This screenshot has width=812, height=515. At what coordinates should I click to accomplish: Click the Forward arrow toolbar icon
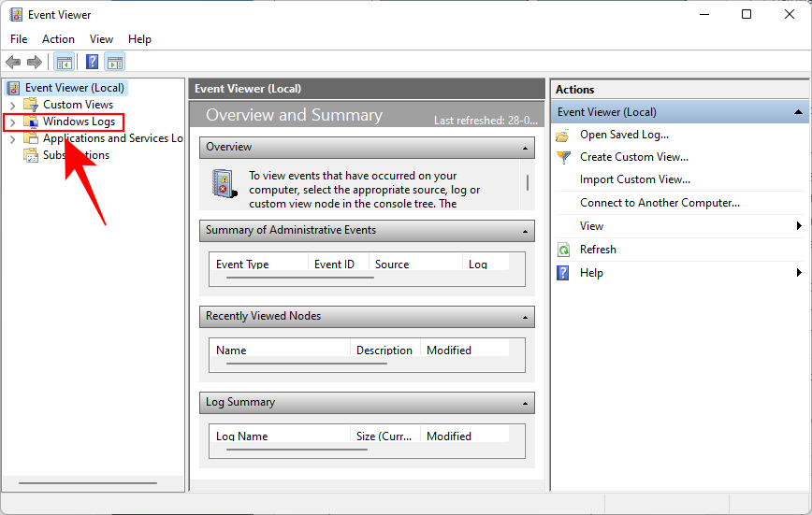coord(35,63)
